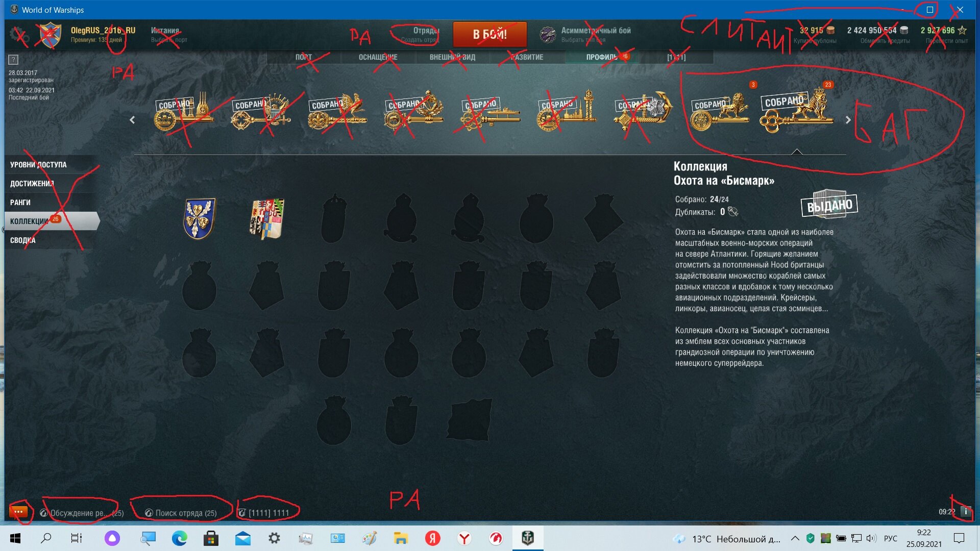
Task: Open the duplicates exchange icon
Action: click(733, 211)
